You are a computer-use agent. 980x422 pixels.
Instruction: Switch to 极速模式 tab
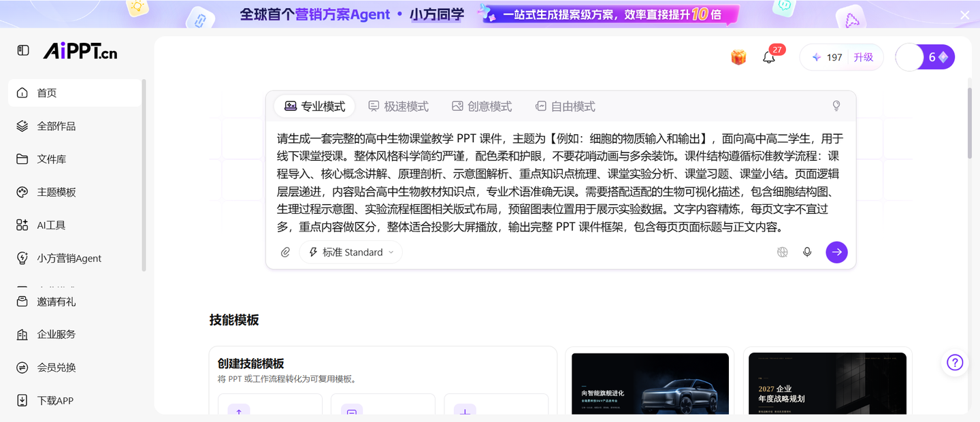coord(398,106)
